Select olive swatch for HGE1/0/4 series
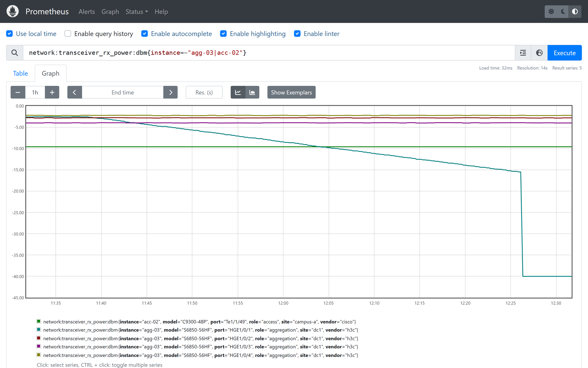588x368 pixels. tap(39, 355)
